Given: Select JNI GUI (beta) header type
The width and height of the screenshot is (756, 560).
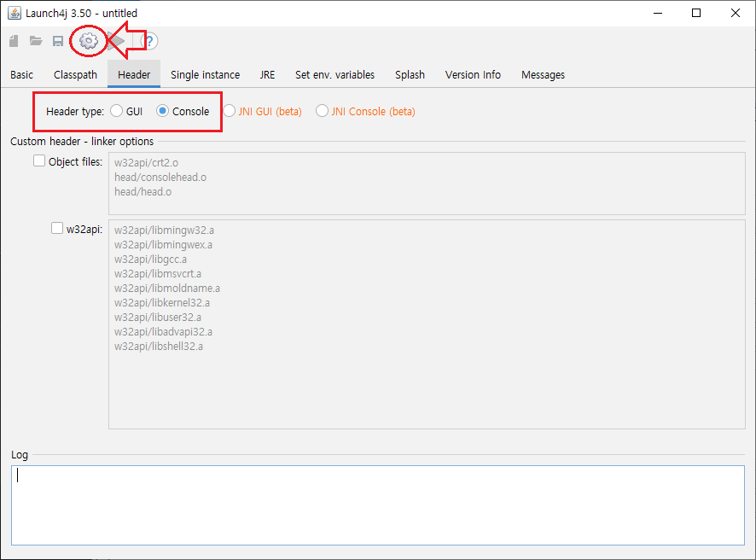Looking at the screenshot, I should point(262,112).
